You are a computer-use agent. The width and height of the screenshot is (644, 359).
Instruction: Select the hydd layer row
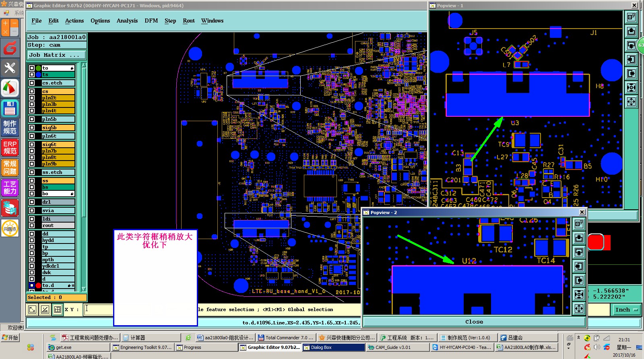pos(58,240)
